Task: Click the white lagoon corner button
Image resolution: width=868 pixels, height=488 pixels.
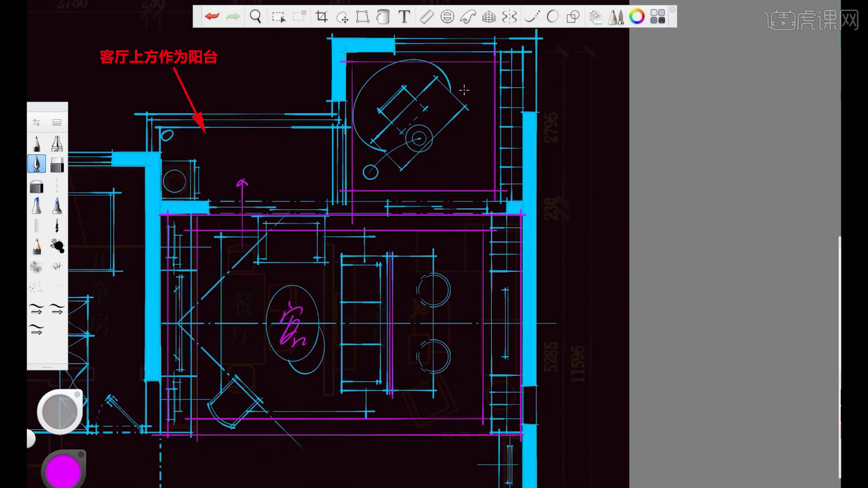Action: 31,438
